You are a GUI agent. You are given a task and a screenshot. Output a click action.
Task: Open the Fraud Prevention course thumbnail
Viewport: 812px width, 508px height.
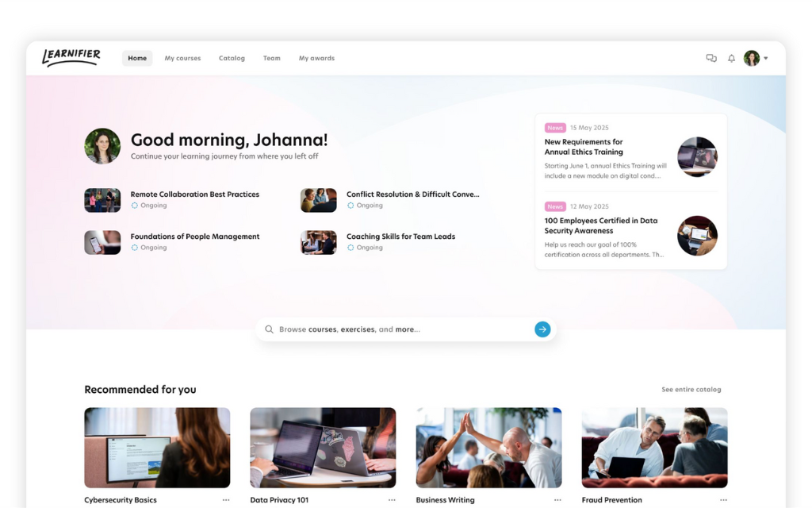654,448
